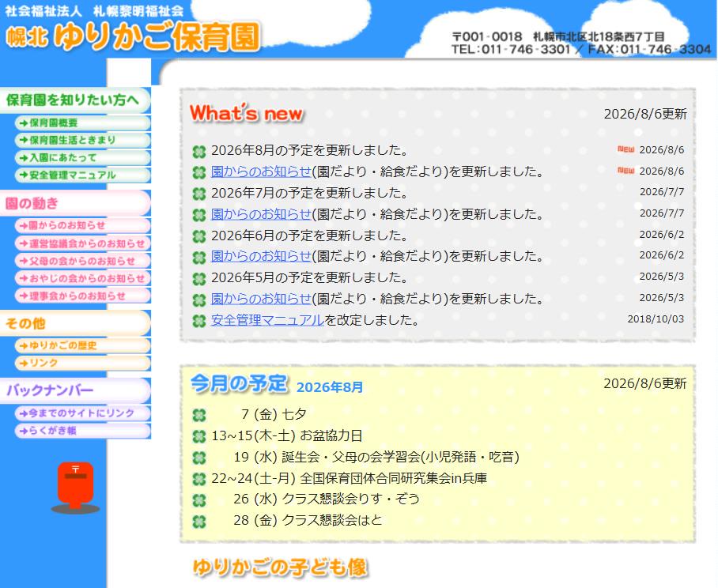Click the 19 (水) 誕生会 schedule entry
Screen dimensions: 718x588
coord(376,457)
